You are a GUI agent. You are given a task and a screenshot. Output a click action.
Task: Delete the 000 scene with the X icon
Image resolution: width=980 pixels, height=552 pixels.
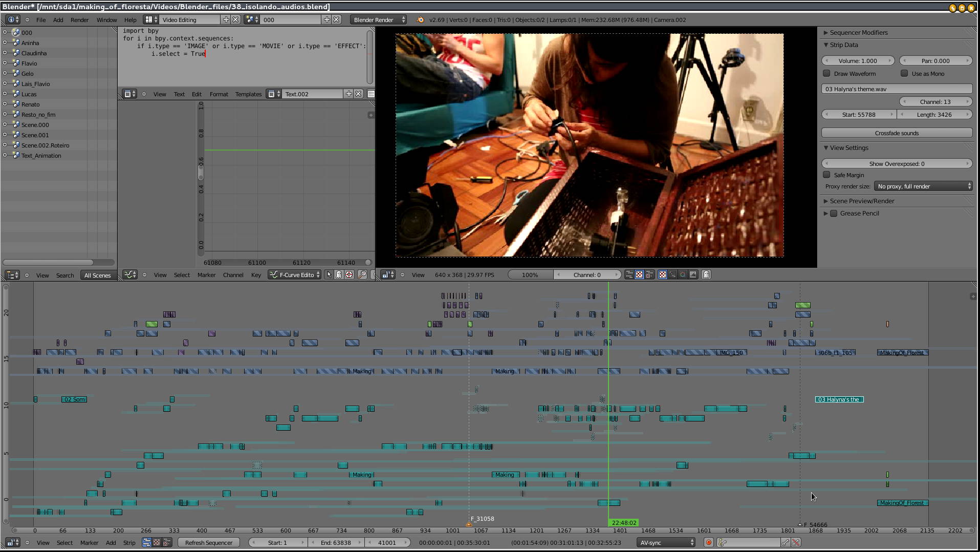coord(336,19)
